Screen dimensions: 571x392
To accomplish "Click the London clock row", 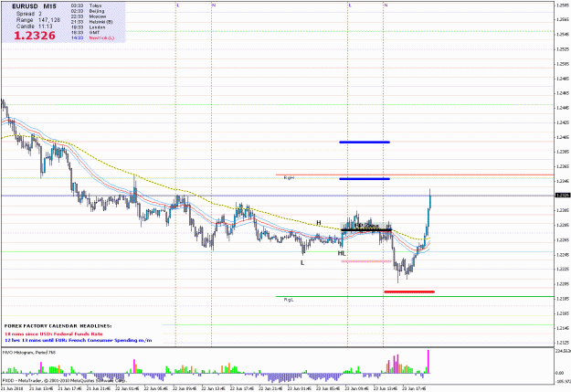I will pos(88,27).
